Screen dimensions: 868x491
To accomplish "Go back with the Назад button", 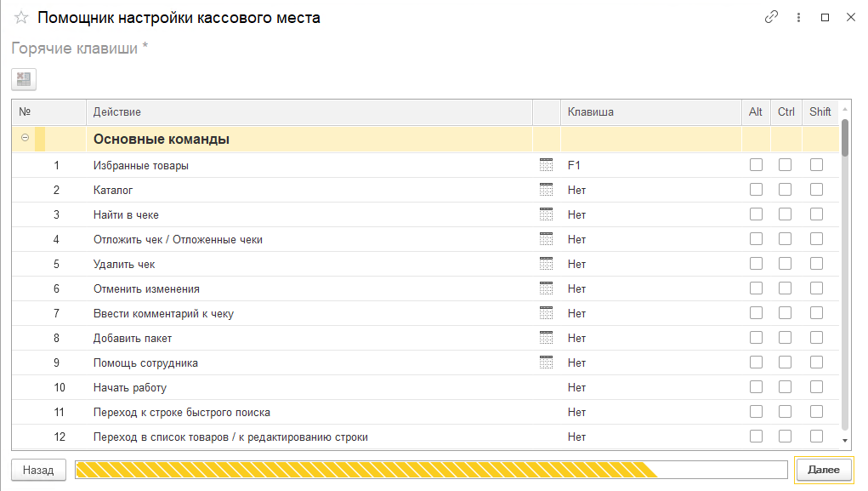I will (38, 470).
